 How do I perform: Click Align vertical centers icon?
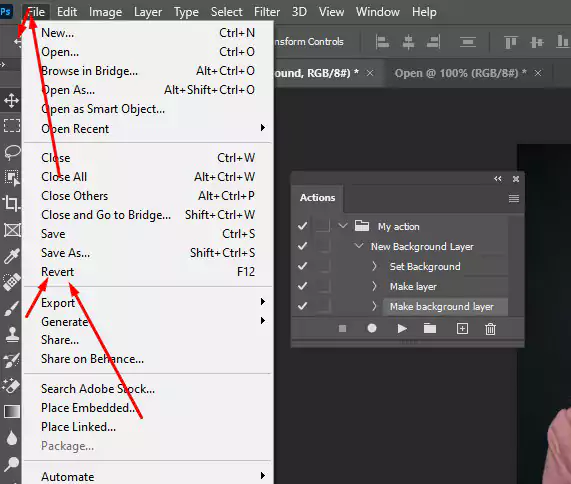tap(537, 42)
